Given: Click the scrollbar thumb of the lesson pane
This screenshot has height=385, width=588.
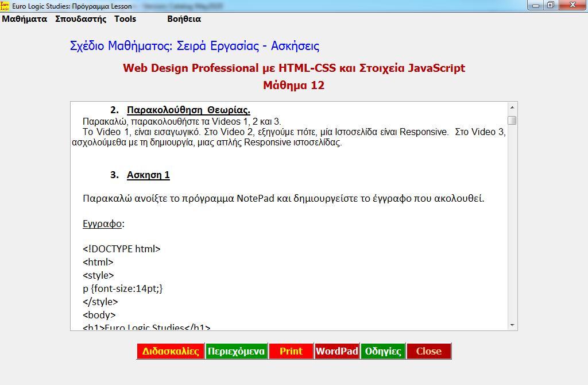Looking at the screenshot, I should point(512,121).
